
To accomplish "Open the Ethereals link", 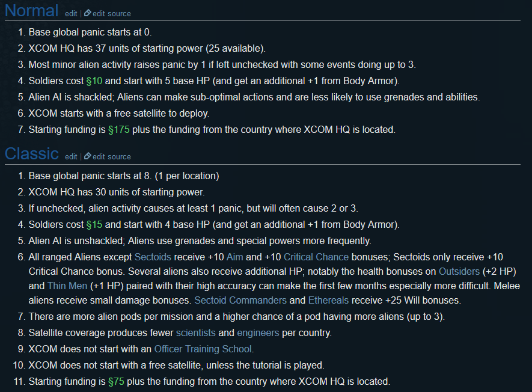I will point(329,299).
